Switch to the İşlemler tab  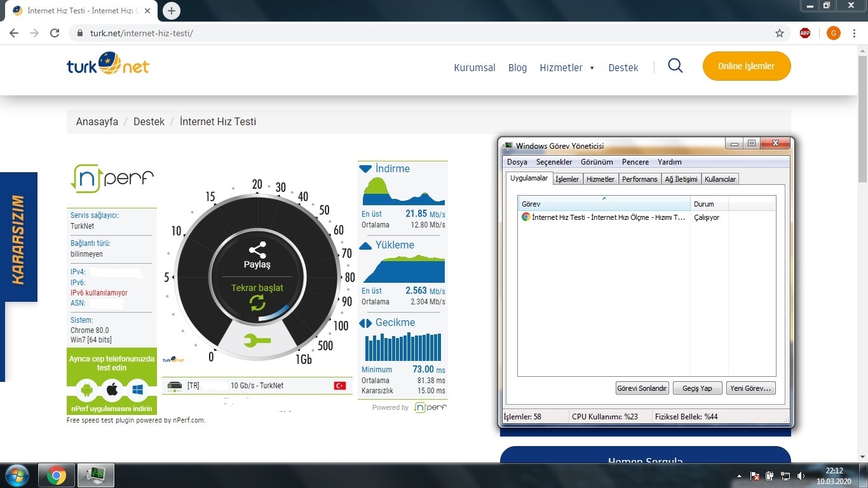[x=567, y=179]
